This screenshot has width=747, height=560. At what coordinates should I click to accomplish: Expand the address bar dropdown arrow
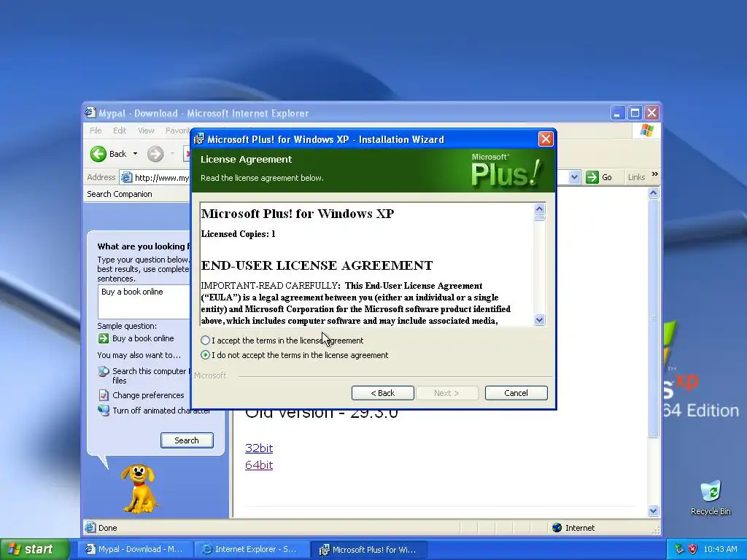[x=574, y=177]
